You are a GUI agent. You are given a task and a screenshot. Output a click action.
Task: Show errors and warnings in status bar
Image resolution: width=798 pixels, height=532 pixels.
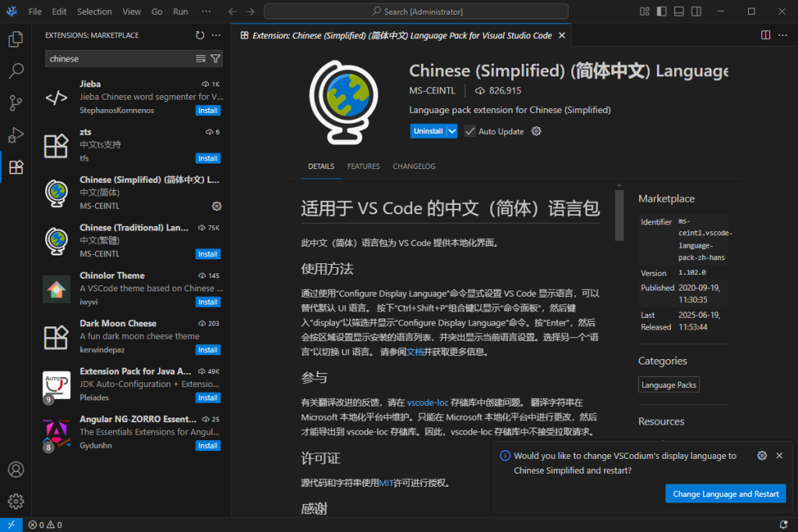(x=45, y=525)
